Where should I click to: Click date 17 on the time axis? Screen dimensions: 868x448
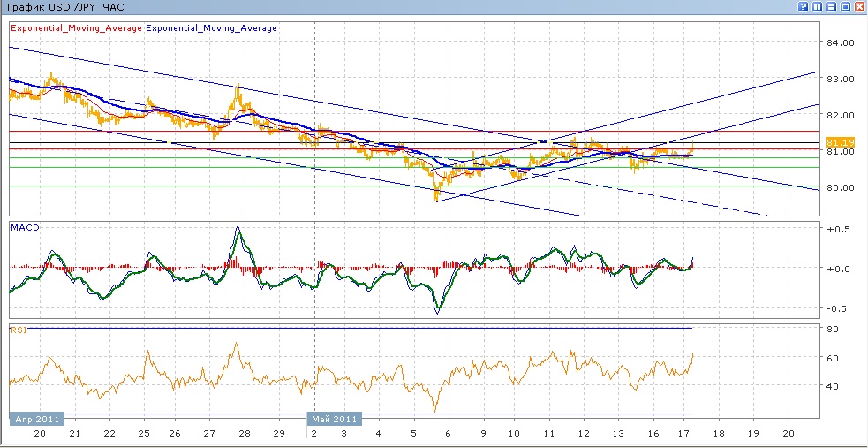685,434
